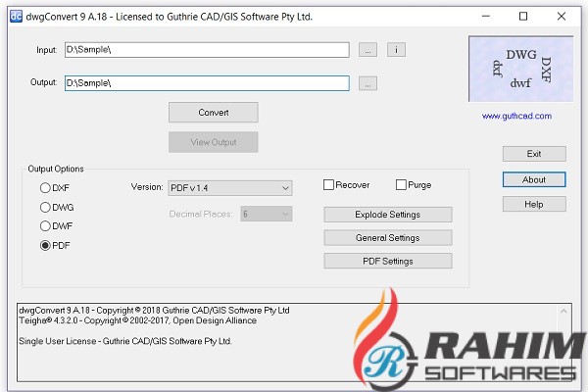Open the Help button
The image size is (588, 392).
coord(534,205)
